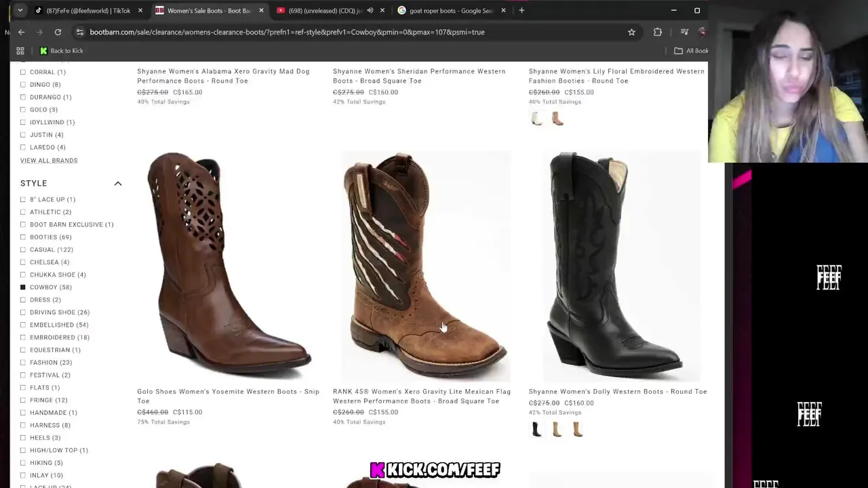Check the FRINGE style filter
The image size is (868, 488).
[x=23, y=400]
